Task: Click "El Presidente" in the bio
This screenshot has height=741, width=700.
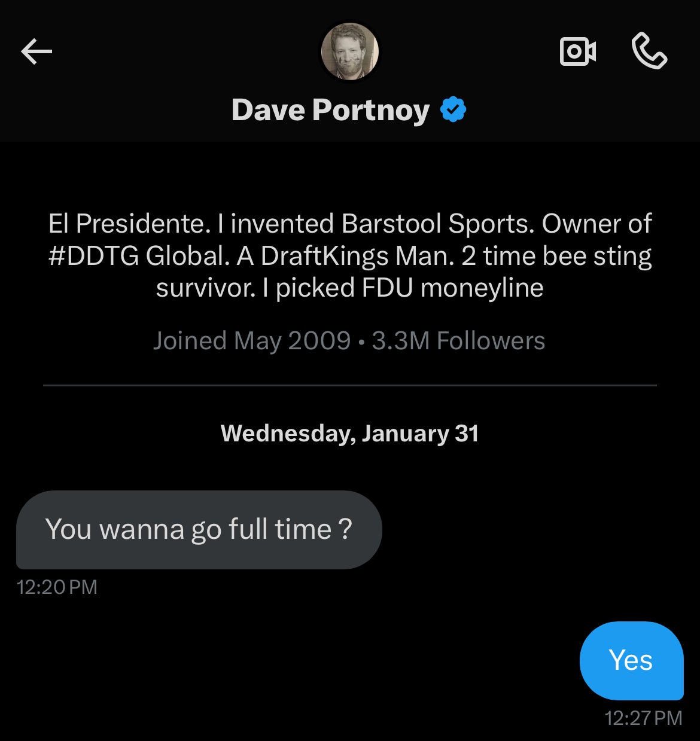Action: click(129, 224)
